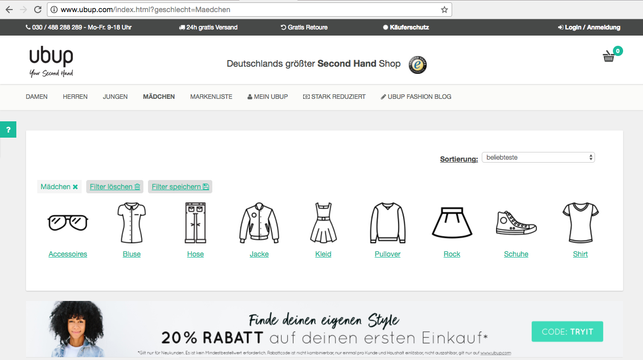The width and height of the screenshot is (643, 360).
Task: Click the ubup logo
Action: click(x=51, y=62)
